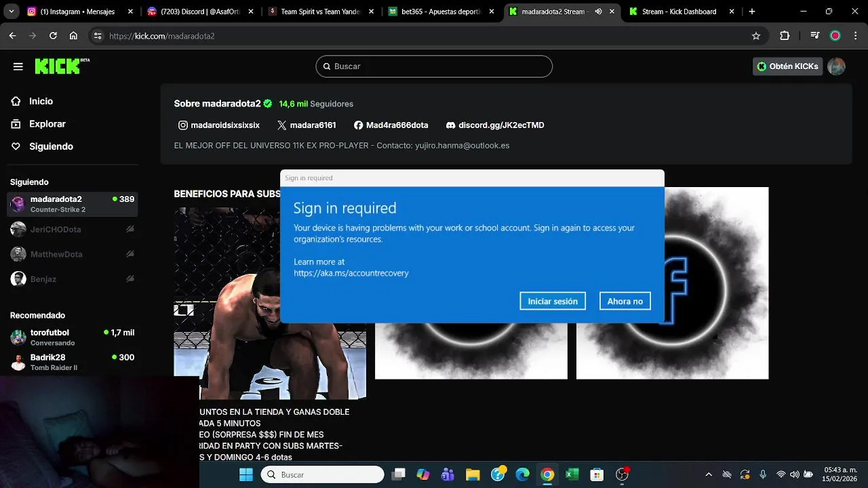Open the volume icon in system tray
This screenshot has height=488, width=868.
pos(794,474)
